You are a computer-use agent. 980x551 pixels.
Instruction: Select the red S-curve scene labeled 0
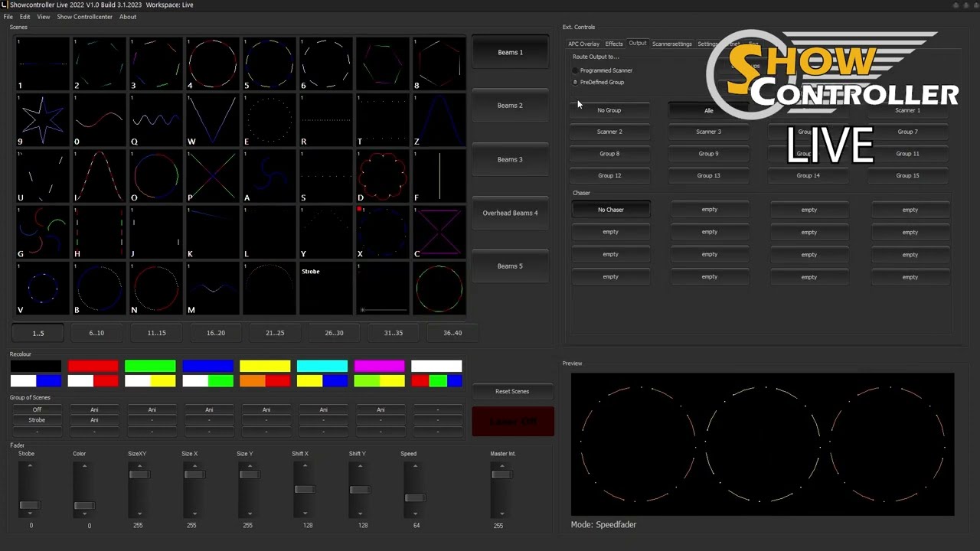coord(99,119)
